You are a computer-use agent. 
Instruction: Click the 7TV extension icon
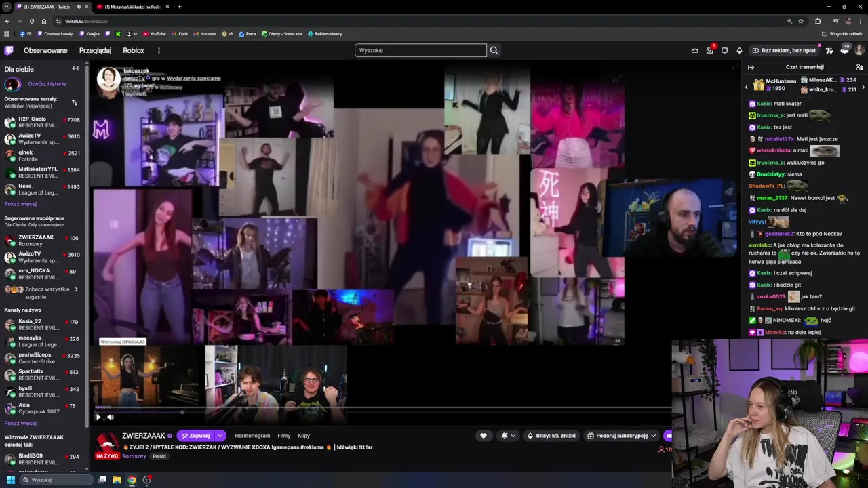coord(829,50)
